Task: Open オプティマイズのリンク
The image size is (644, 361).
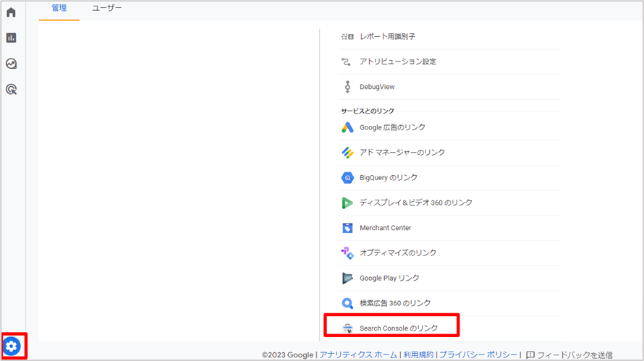Action: point(398,252)
